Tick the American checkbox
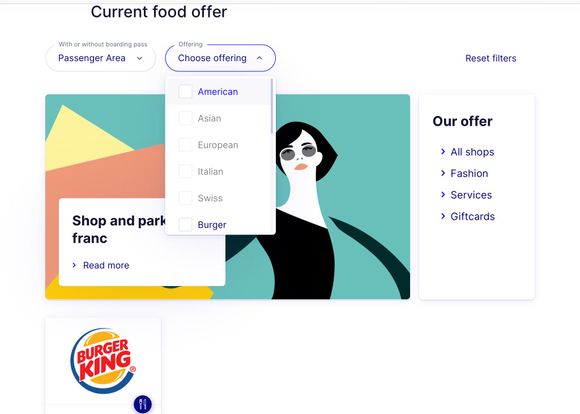This screenshot has width=580, height=414. tap(185, 91)
